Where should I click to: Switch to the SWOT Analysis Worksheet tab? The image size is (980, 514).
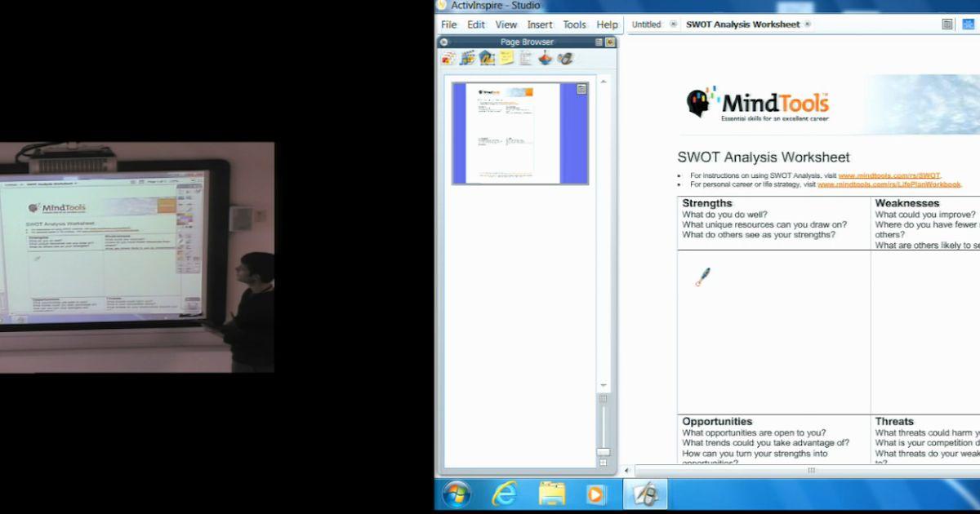pyautogui.click(x=743, y=24)
